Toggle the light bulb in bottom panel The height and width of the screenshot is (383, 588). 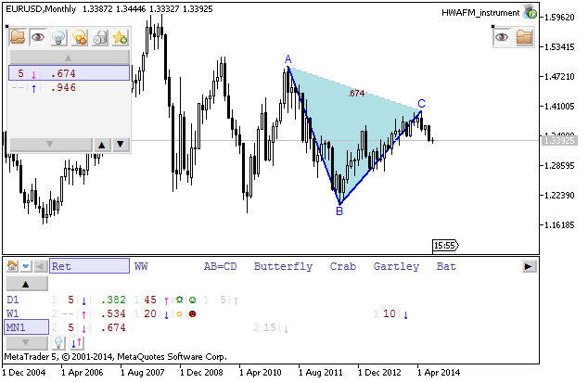point(57,342)
